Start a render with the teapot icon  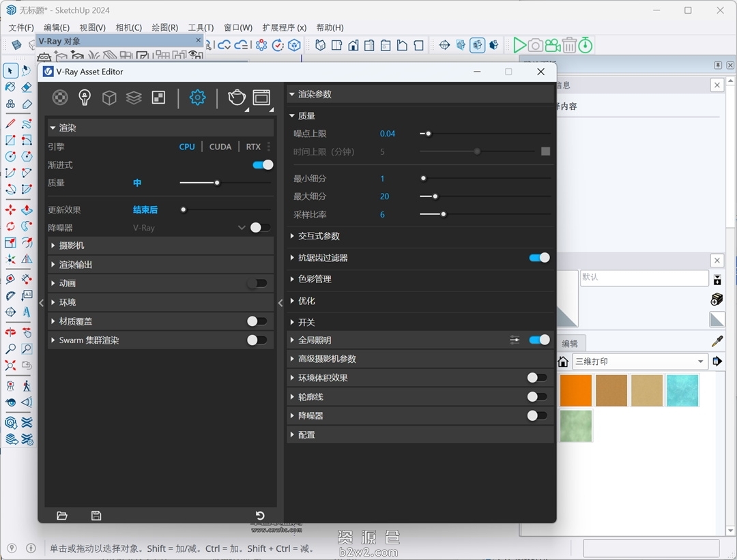click(236, 97)
